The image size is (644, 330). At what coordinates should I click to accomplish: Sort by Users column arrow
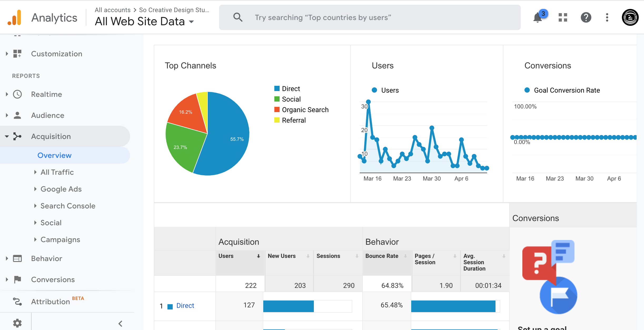[x=259, y=256]
